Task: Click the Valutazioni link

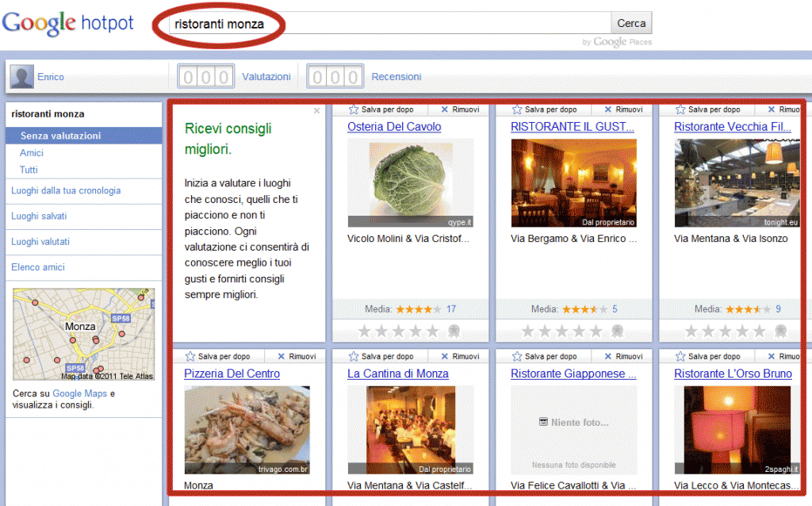Action: [x=266, y=77]
